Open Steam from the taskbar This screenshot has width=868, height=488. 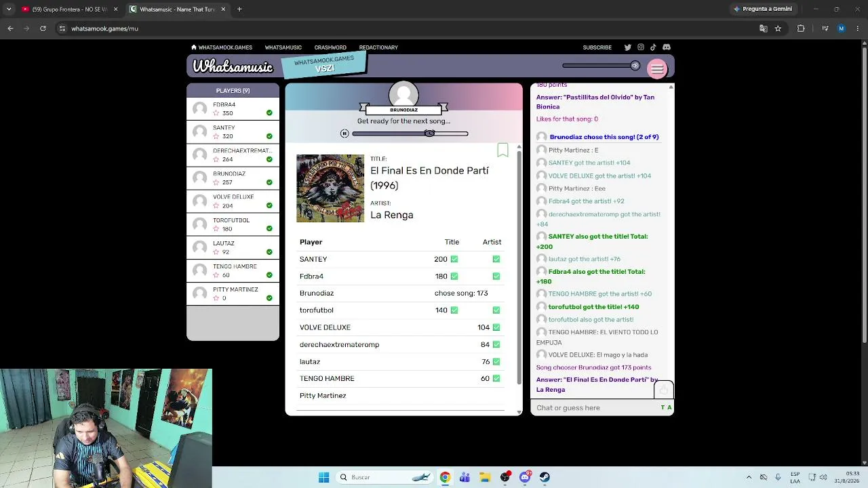545,477
